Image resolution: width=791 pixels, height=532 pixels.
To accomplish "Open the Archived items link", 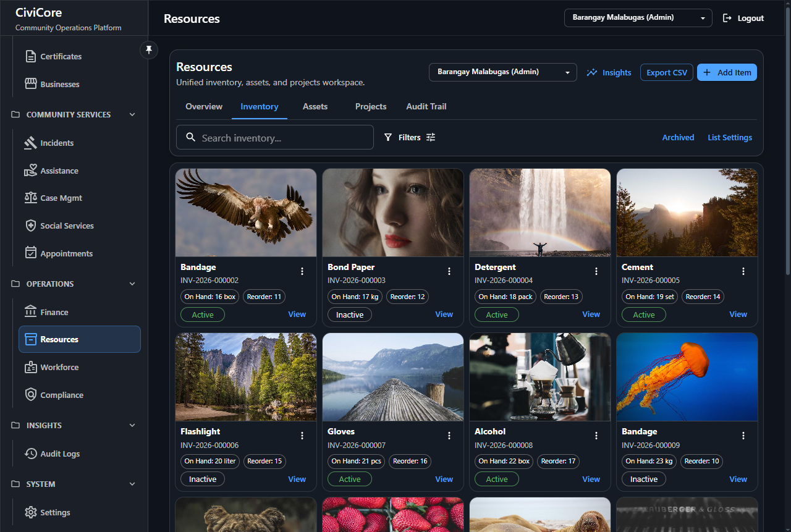I will pos(678,137).
